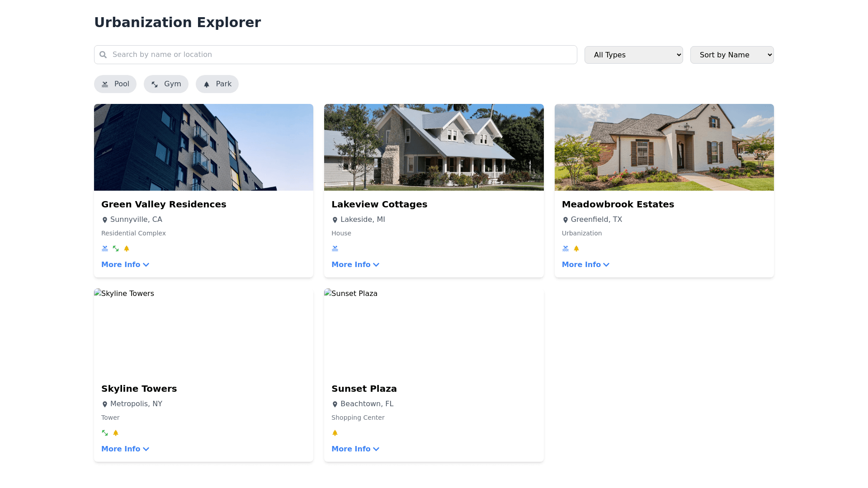Click the Meadowbrook Estates house photo
The width and height of the screenshot is (868, 488).
click(664, 147)
